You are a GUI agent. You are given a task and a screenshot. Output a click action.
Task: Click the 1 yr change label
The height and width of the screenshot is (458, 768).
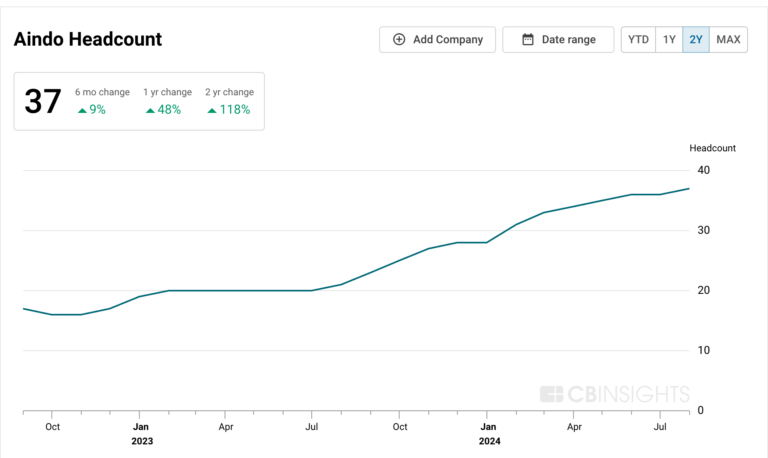166,92
